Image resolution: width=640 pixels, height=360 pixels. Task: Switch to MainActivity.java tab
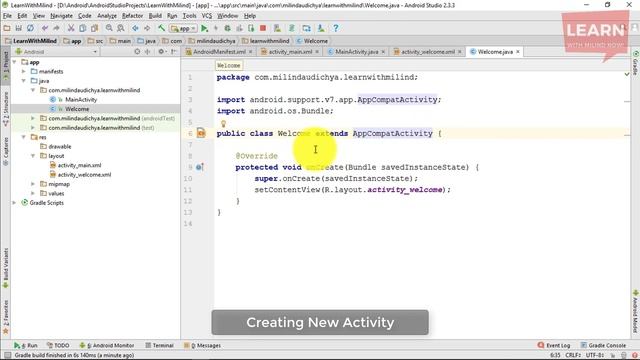click(x=356, y=52)
